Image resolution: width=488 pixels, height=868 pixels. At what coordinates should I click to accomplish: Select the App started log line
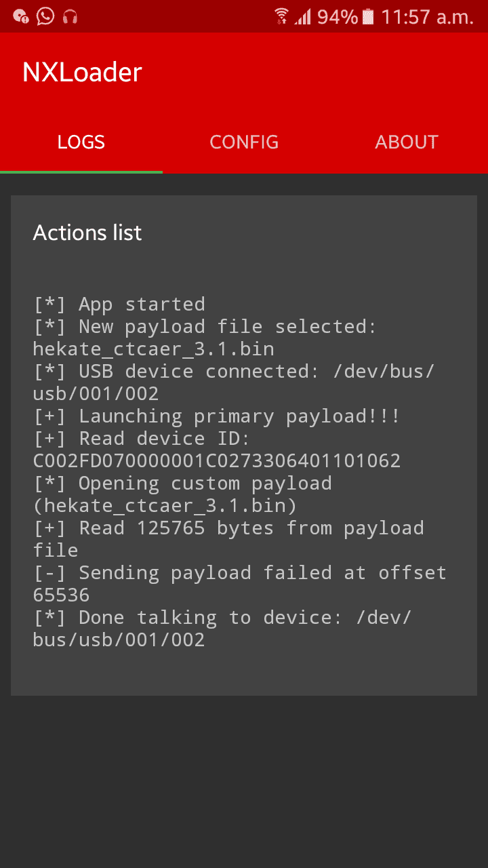coord(119,304)
